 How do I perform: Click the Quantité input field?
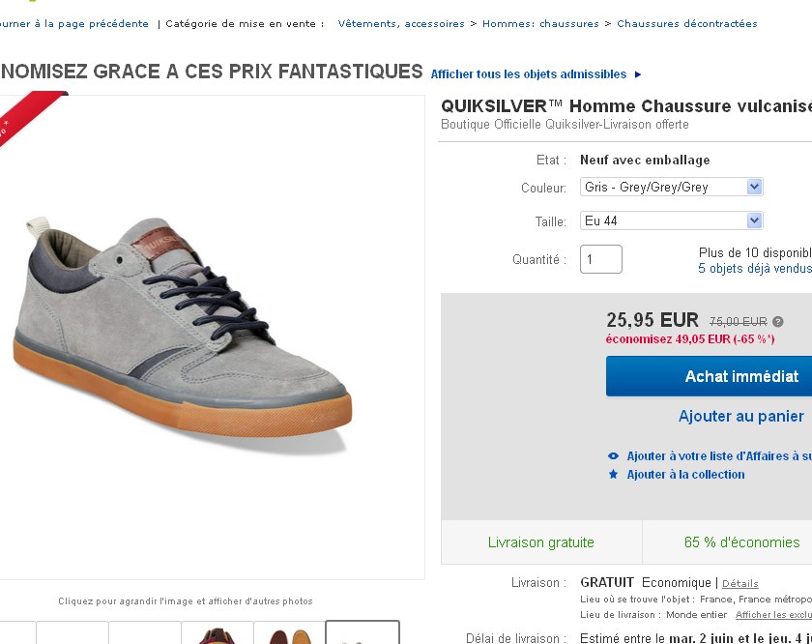pos(601,259)
